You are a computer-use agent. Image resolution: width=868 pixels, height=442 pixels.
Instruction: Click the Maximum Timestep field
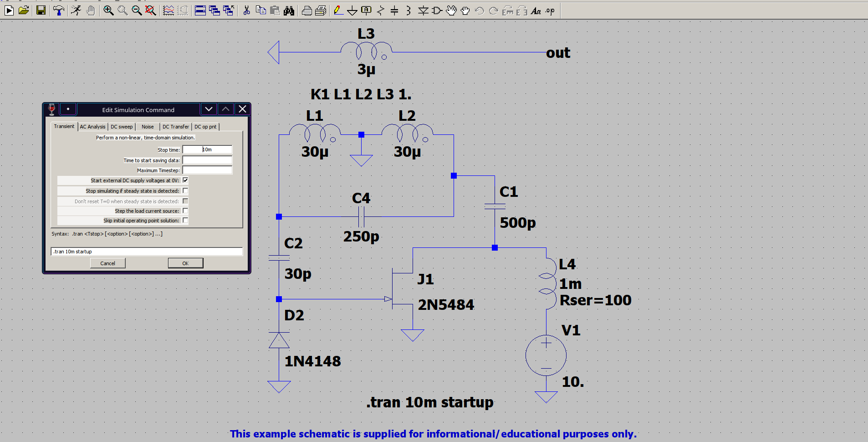tap(207, 170)
